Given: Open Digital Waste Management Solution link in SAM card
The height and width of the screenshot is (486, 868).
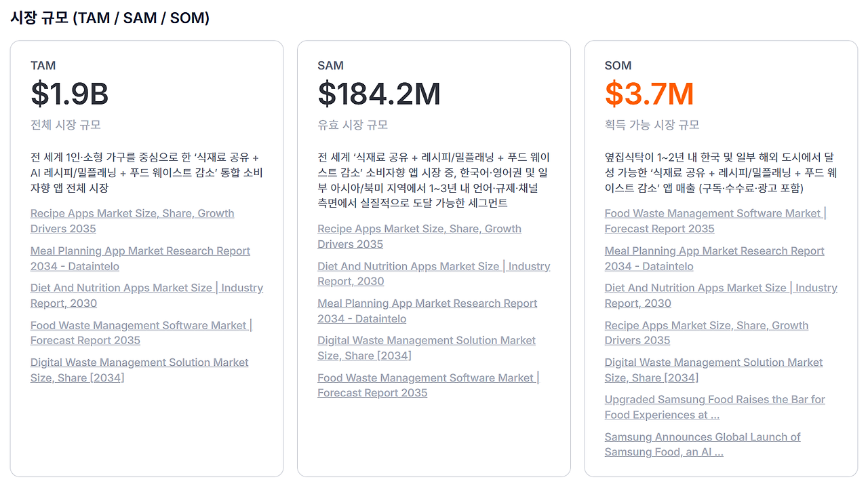Looking at the screenshot, I should coord(427,348).
